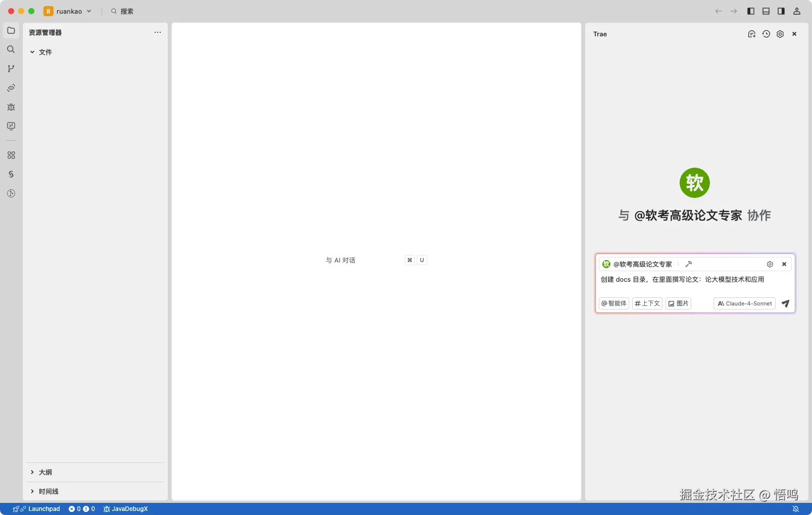Viewport: 812px width, 515px height.
Task: Click the S-shaped icon in activity bar
Action: 11,174
